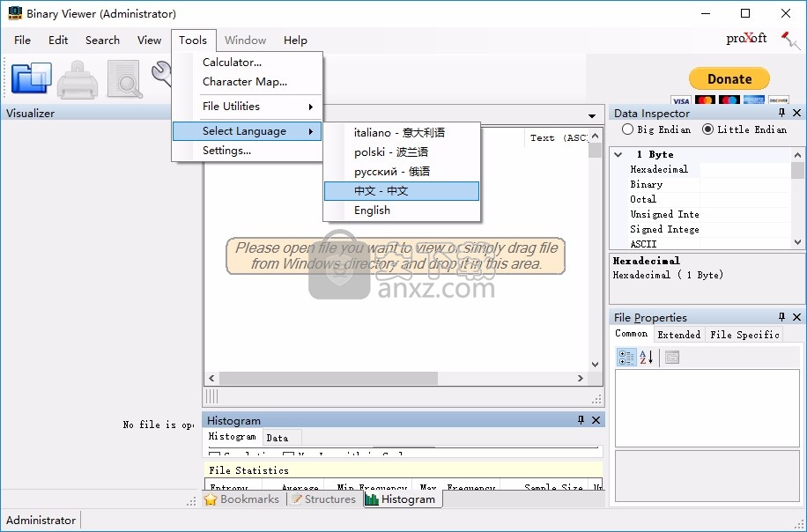This screenshot has width=807, height=532.
Task: Open the File menu
Action: click(x=22, y=41)
